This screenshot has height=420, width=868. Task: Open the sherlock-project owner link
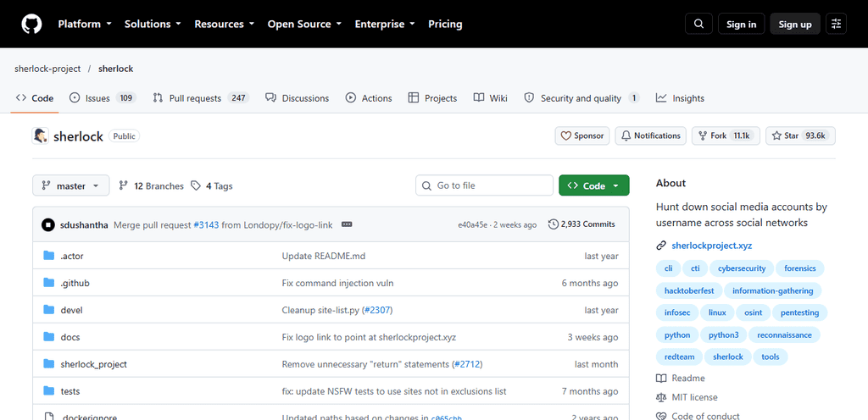[47, 69]
